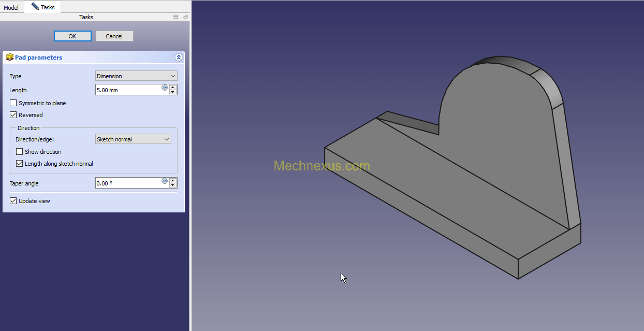Open the expression editor in Length field

[x=165, y=88]
